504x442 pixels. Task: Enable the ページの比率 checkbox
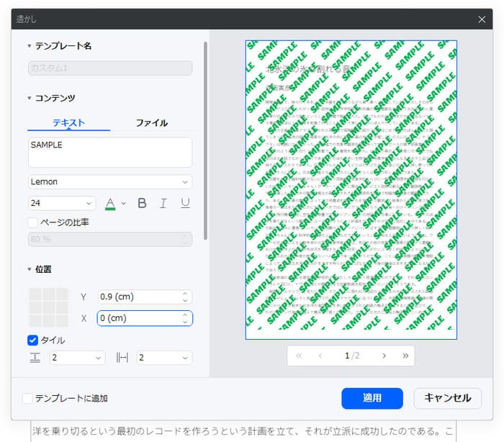33,222
